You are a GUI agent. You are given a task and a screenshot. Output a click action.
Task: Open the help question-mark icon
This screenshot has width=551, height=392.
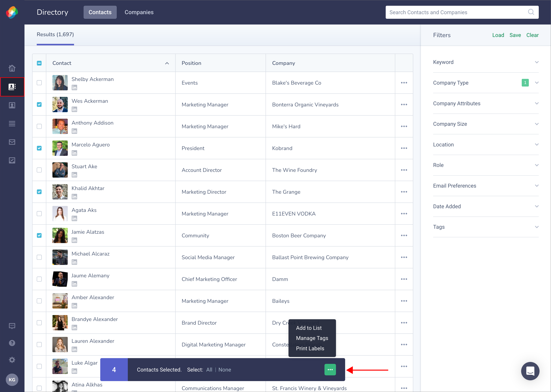tap(12, 343)
